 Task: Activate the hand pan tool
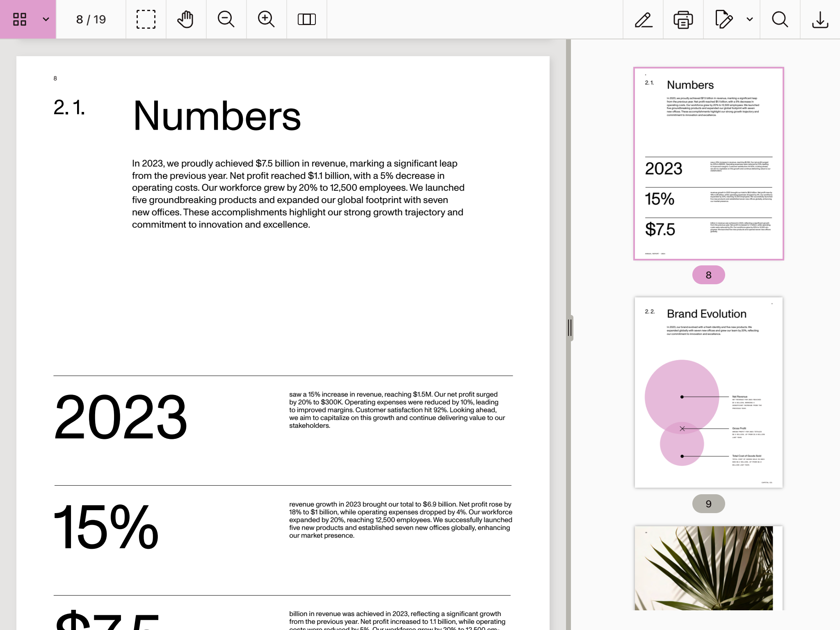click(x=186, y=19)
